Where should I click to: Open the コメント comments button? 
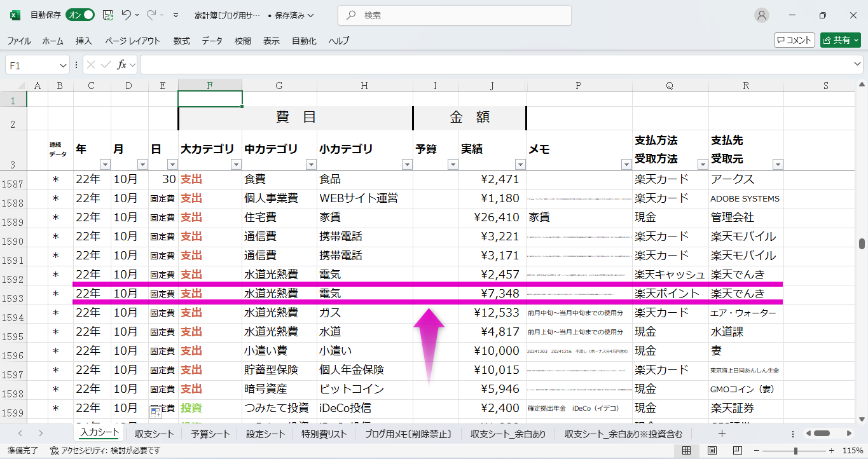794,40
